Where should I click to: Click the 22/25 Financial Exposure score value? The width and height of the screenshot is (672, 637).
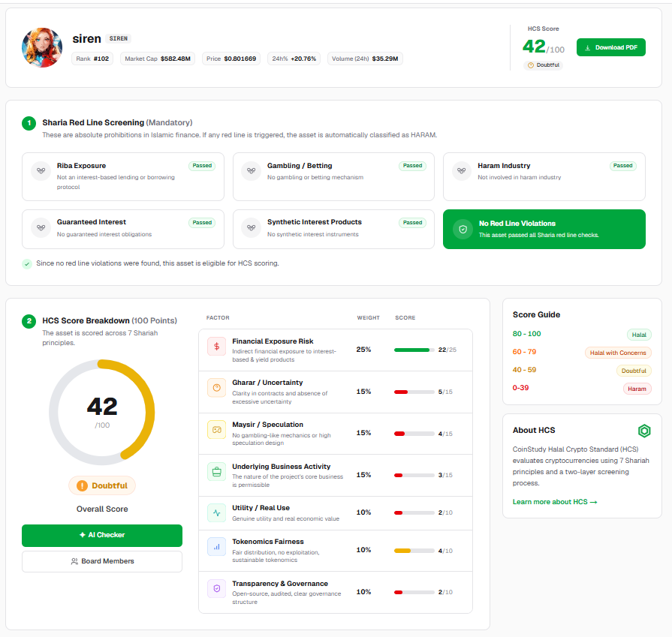[x=447, y=350]
